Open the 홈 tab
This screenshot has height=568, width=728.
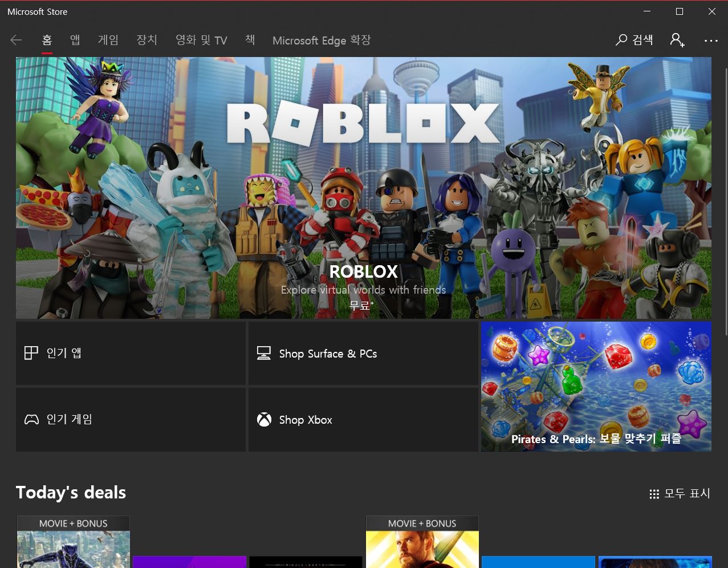(x=47, y=40)
